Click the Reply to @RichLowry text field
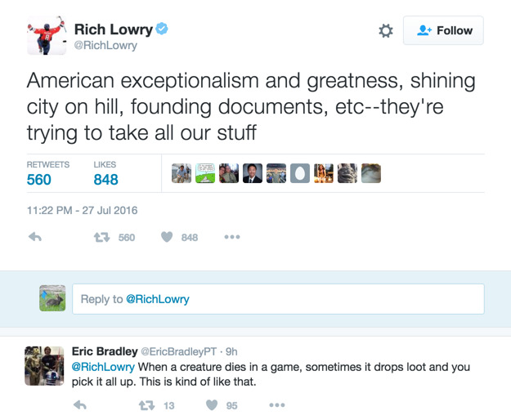This screenshot has width=511, height=420. pos(278,299)
